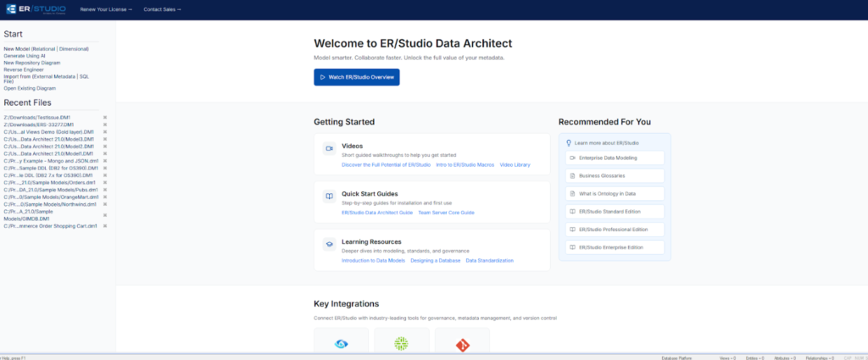
Task: Open Designing a Database link
Action: click(x=435, y=260)
